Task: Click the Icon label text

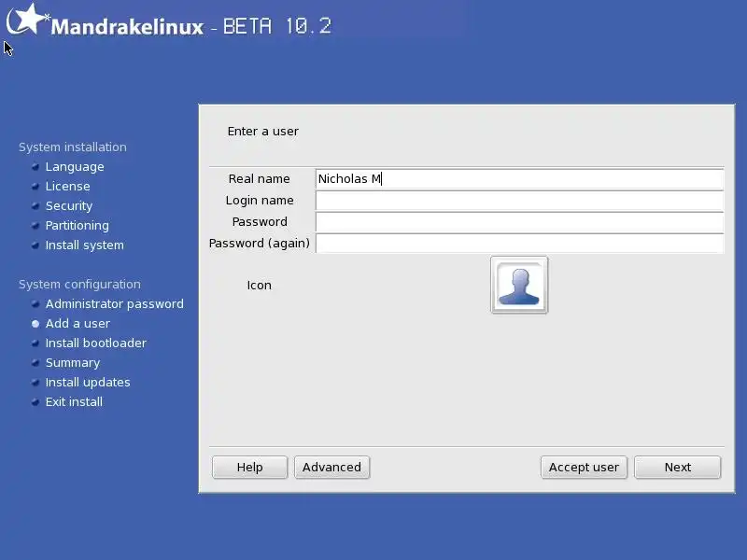Action: coord(260,285)
